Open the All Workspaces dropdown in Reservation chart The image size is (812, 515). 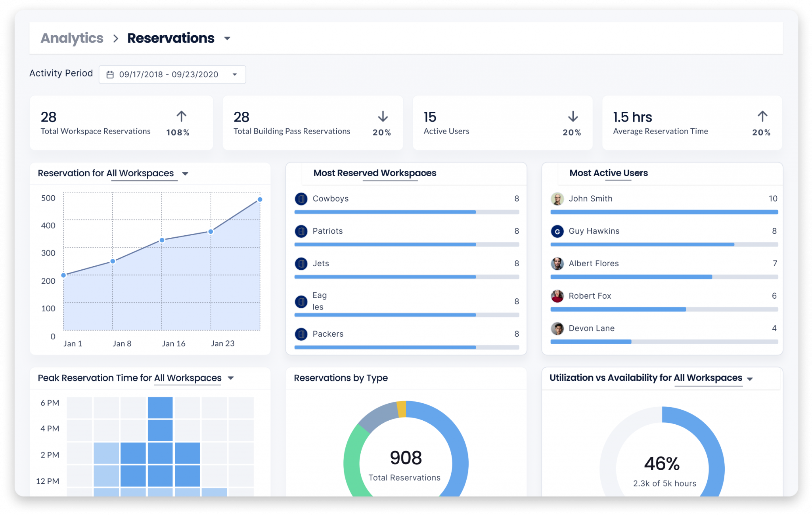(x=186, y=174)
